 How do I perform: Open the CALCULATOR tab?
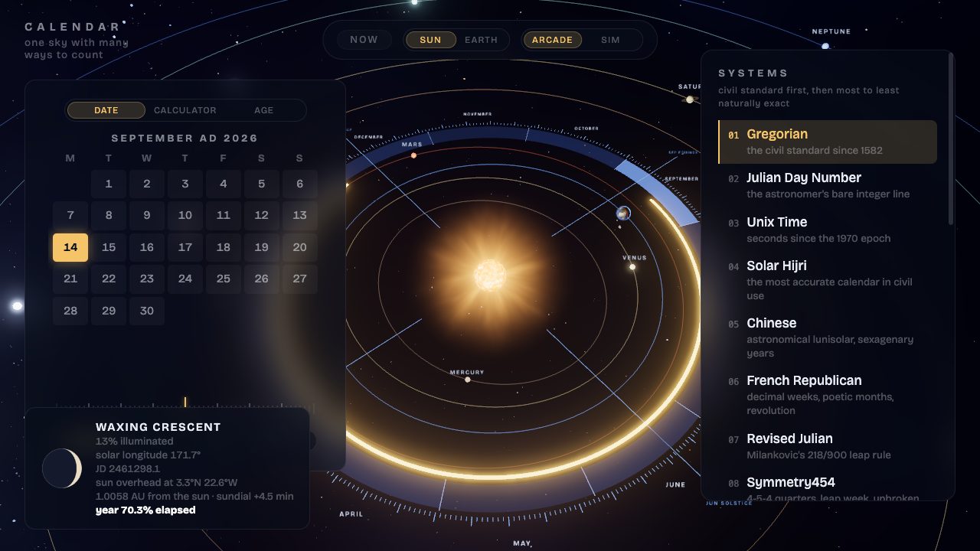(185, 110)
